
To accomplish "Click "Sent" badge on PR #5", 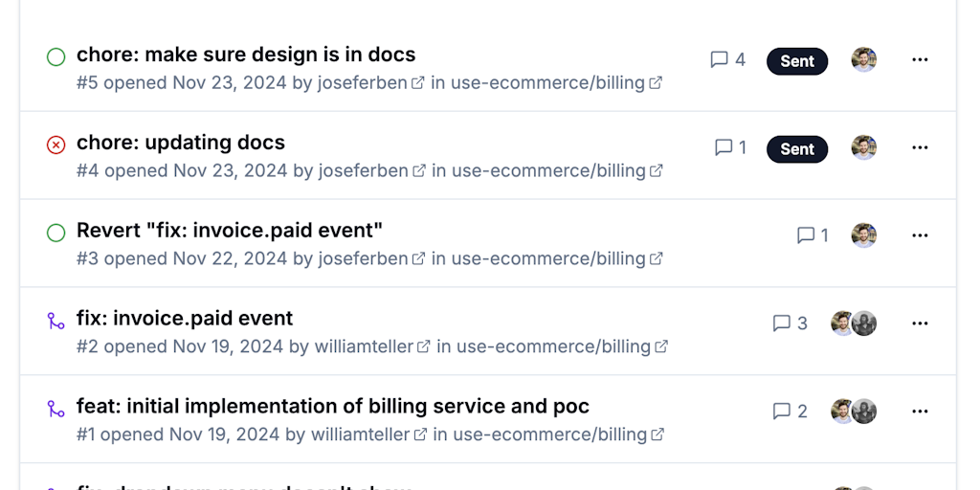I will 797,61.
